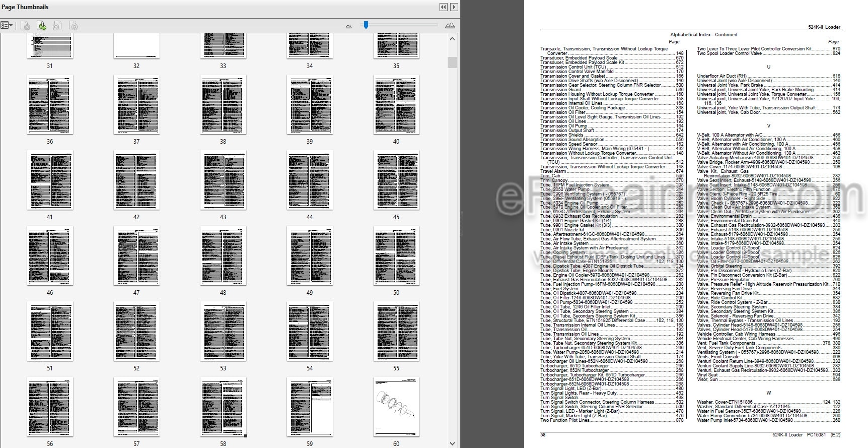
Task: Select page 31 thumbnail
Action: click(x=50, y=46)
